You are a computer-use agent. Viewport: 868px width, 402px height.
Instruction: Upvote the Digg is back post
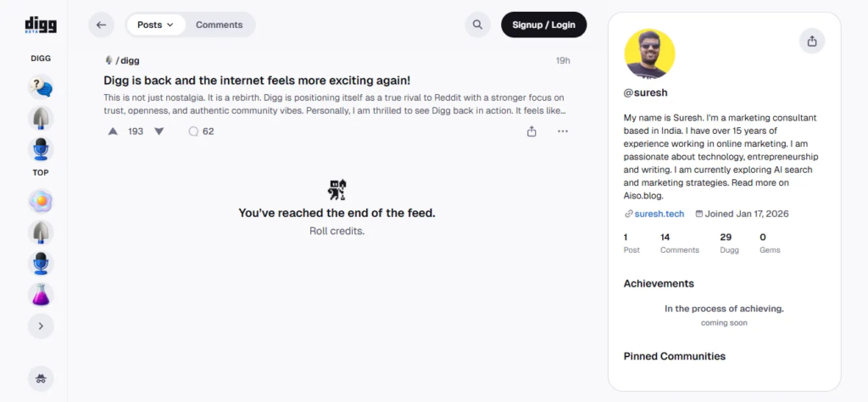click(x=114, y=131)
